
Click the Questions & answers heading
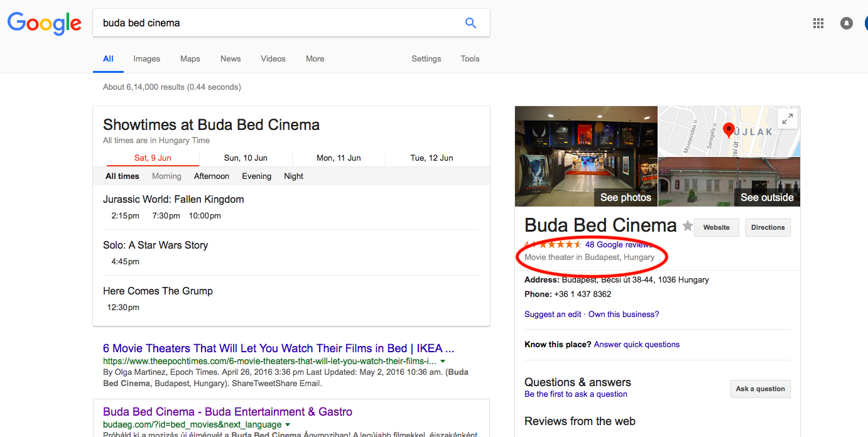click(x=578, y=382)
